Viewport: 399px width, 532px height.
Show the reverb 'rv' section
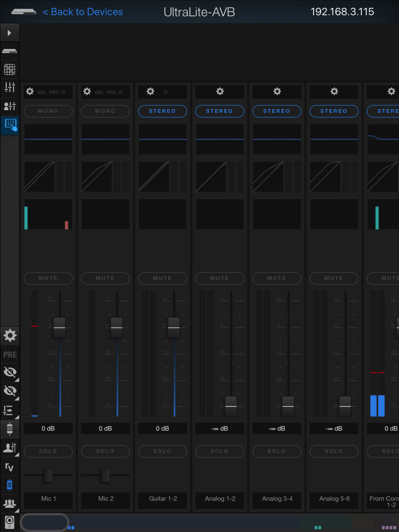(10, 467)
